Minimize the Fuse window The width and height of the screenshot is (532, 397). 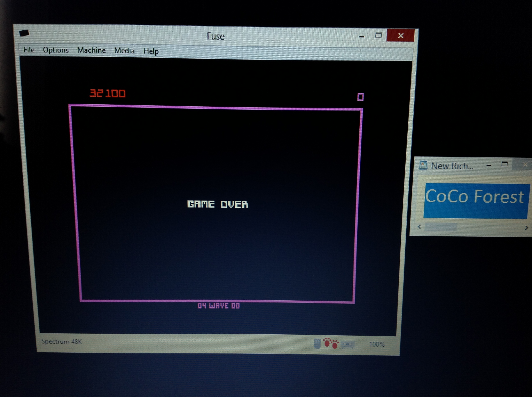(x=361, y=37)
